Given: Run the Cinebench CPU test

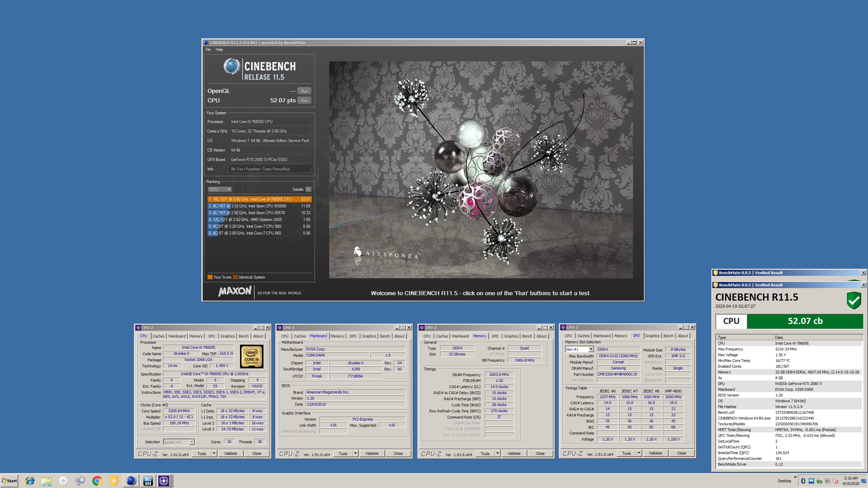Looking at the screenshot, I should point(304,101).
